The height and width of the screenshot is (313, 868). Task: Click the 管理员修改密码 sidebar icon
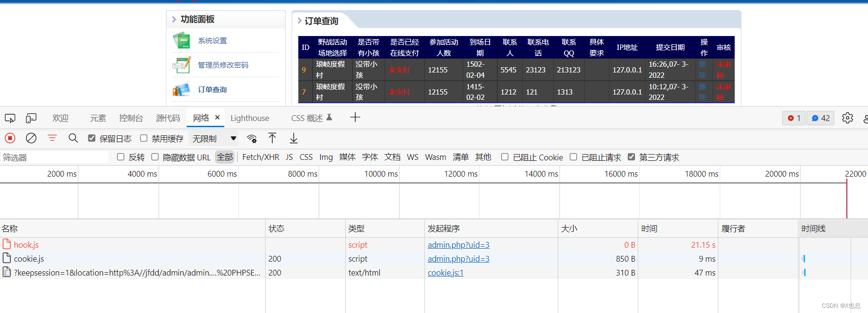(x=182, y=65)
